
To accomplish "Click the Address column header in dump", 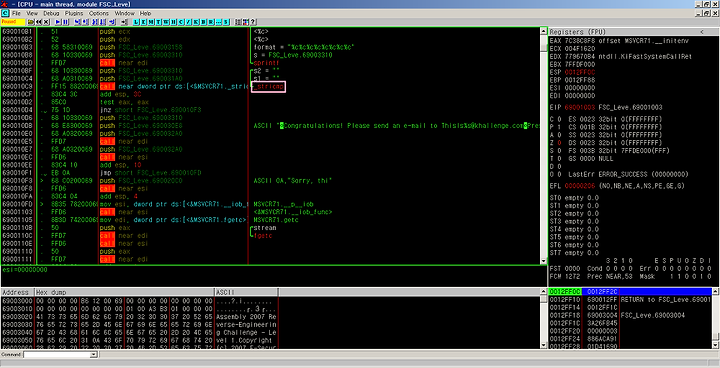I will (x=17, y=292).
